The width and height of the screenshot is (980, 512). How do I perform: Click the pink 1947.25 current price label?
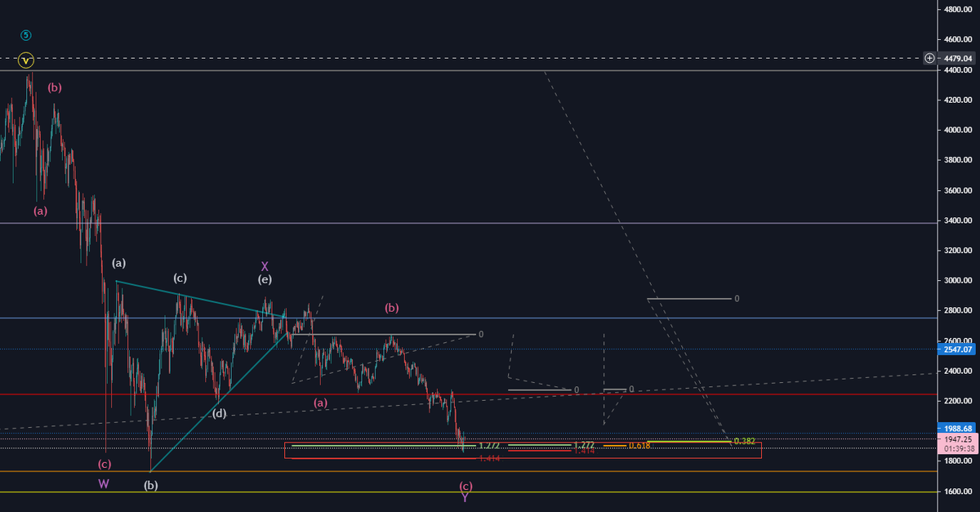pyautogui.click(x=957, y=439)
